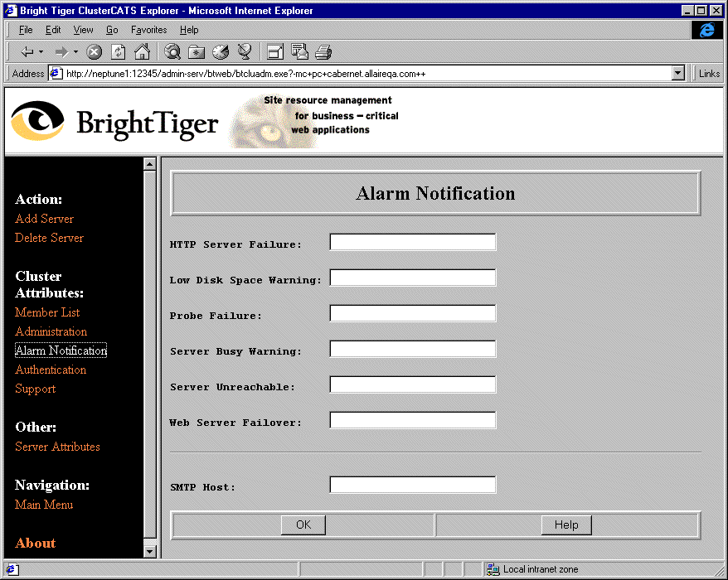Image resolution: width=728 pixels, height=580 pixels.
Task: Expand the Forward button history dropdown arrow
Action: [75, 52]
